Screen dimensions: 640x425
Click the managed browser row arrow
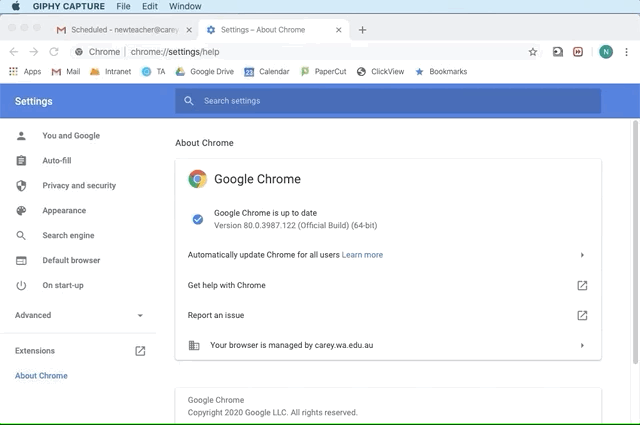point(582,345)
